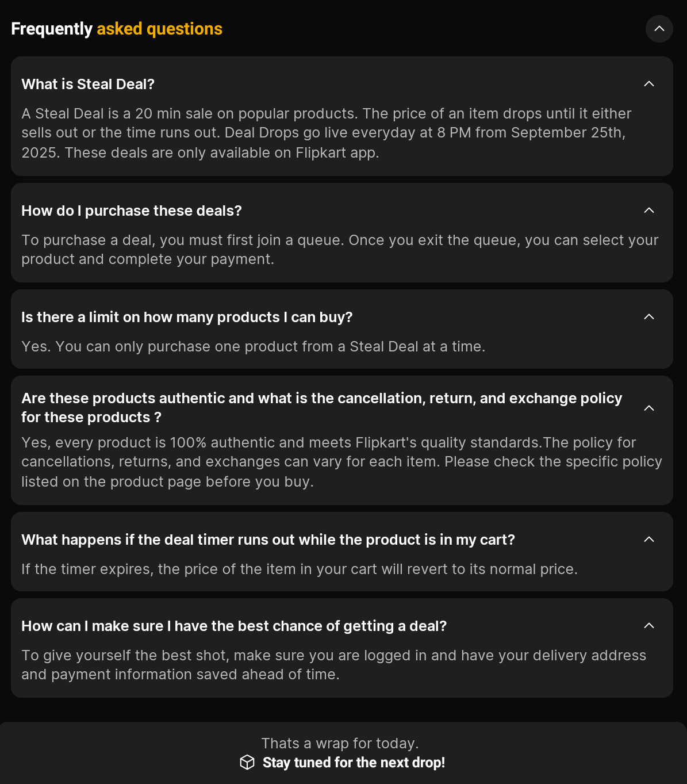The width and height of the screenshot is (687, 784).
Task: Click the answer describing the 20 min sale
Action: pos(326,133)
